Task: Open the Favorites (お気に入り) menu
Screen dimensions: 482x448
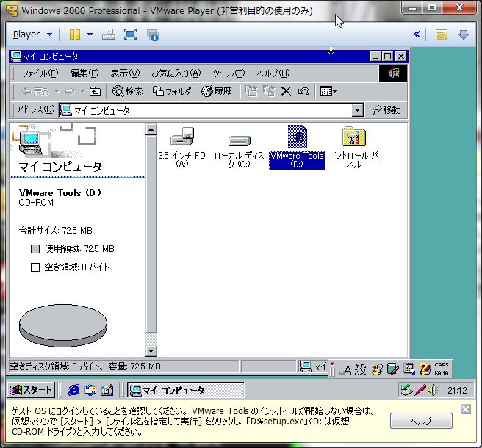Action: pos(176,73)
